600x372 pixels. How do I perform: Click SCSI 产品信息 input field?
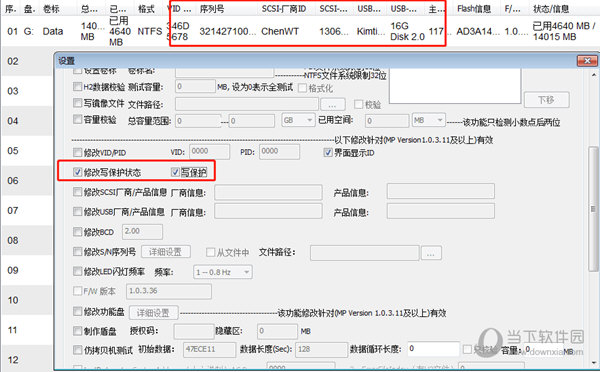tap(440, 191)
